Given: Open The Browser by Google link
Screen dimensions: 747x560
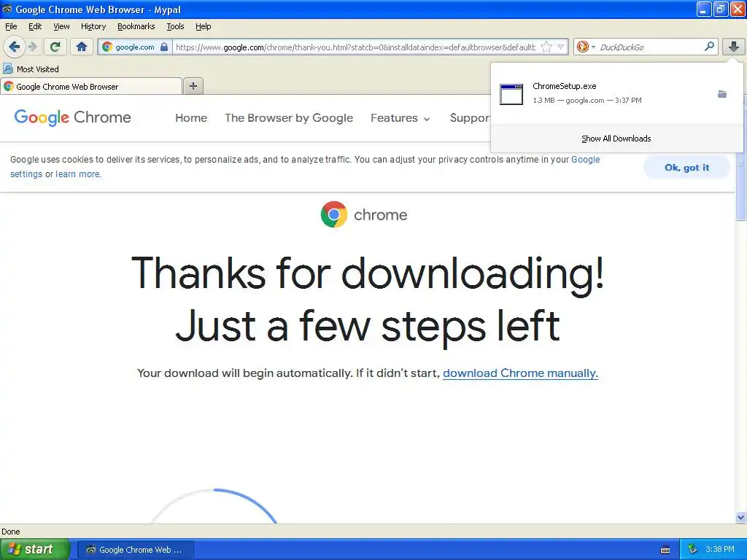Looking at the screenshot, I should point(289,117).
